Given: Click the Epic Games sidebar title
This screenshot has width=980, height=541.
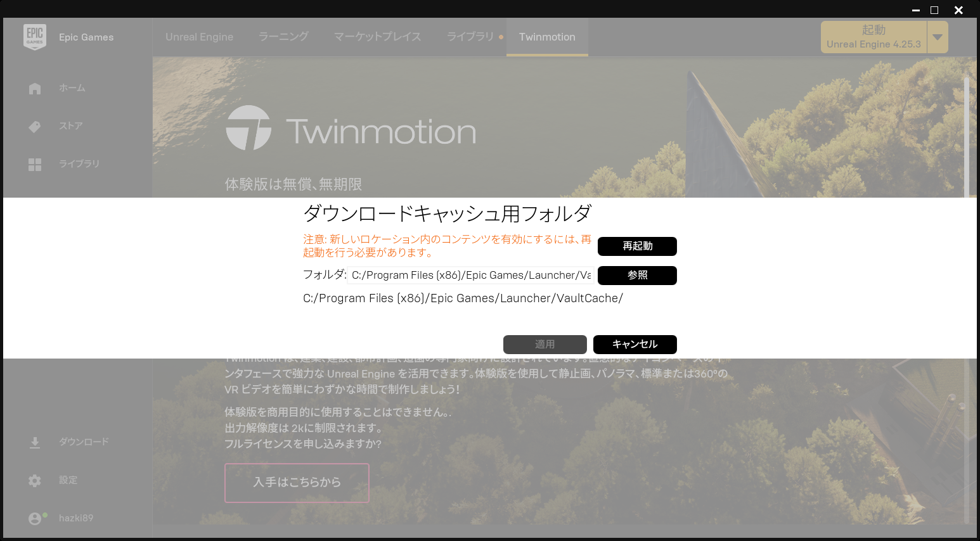Looking at the screenshot, I should click(86, 37).
